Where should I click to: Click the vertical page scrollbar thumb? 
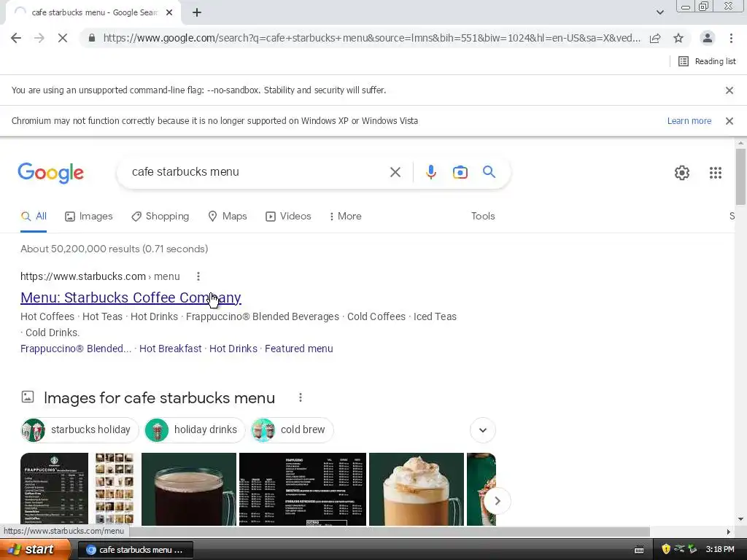coord(740,176)
